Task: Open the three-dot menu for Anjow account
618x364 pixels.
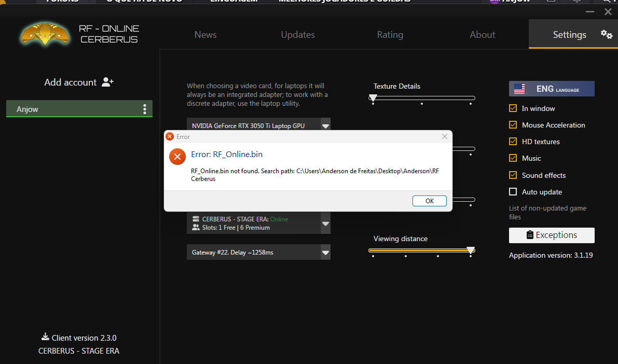Action: pos(145,109)
